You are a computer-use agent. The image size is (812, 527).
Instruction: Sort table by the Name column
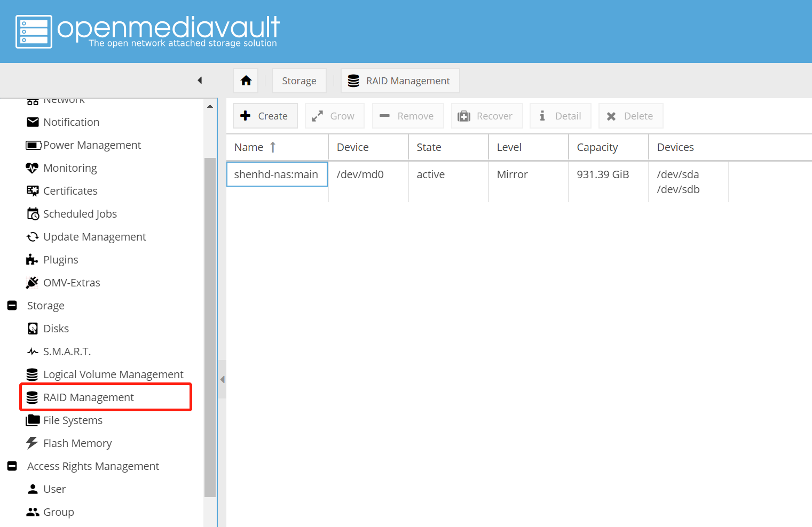[277, 147]
